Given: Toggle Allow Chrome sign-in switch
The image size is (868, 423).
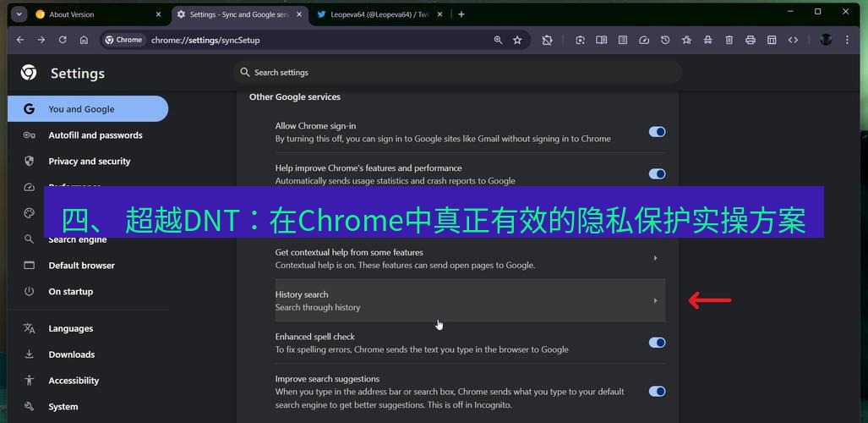Looking at the screenshot, I should click(657, 132).
